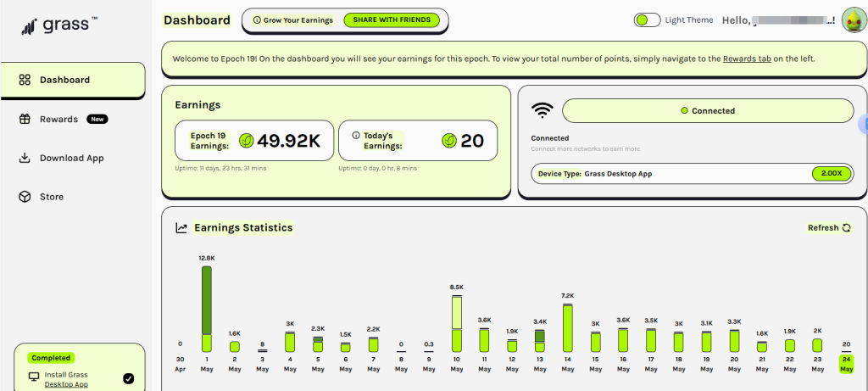The height and width of the screenshot is (391, 868).
Task: Click the leaf coin icon beside 49.92K
Action: [247, 141]
